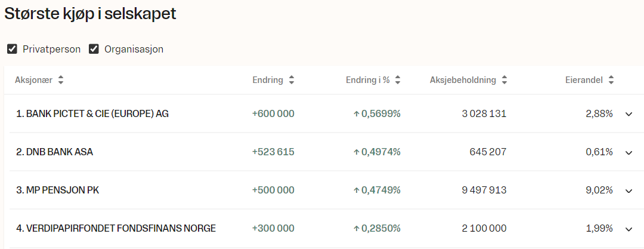Click the Aksjebeholdning column header
The height and width of the screenshot is (249, 644).
coord(463,80)
